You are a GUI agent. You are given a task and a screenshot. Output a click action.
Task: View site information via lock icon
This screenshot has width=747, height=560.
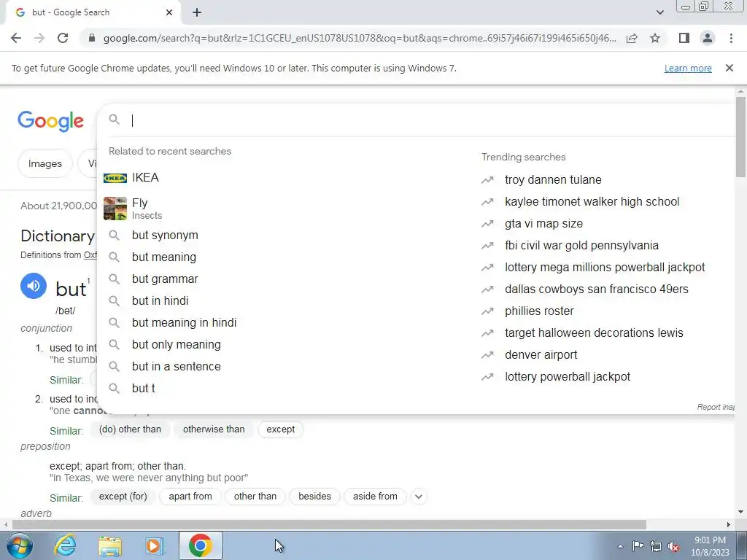[92, 38]
